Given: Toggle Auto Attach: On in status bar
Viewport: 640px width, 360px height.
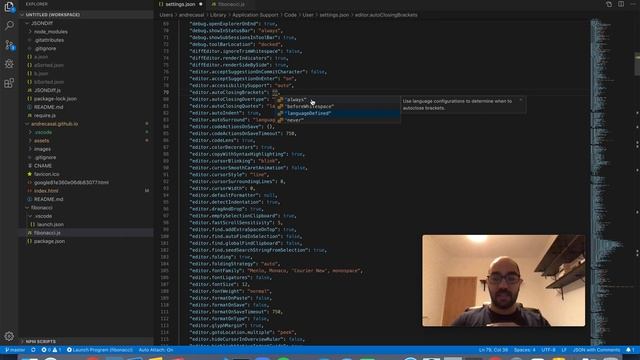Looking at the screenshot, I should [x=156, y=350].
